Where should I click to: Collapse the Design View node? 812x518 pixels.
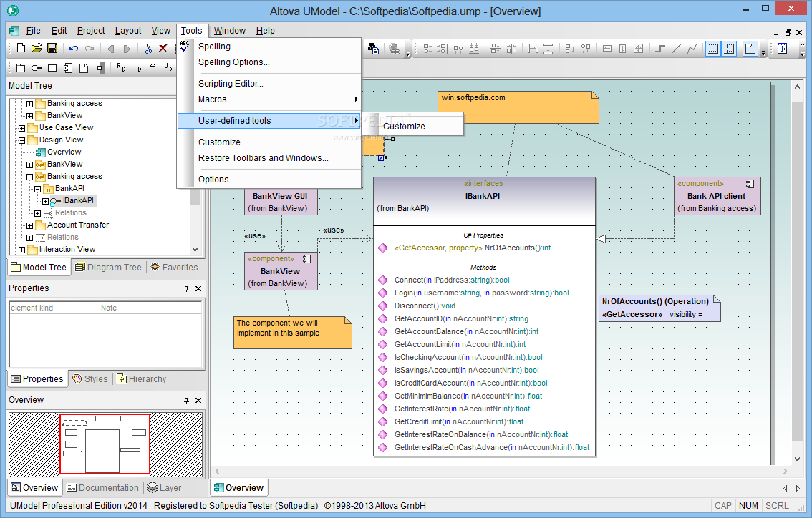[x=21, y=140]
